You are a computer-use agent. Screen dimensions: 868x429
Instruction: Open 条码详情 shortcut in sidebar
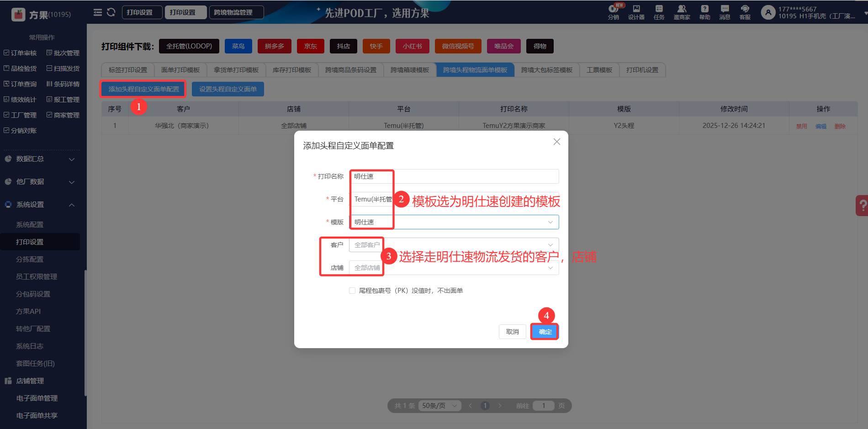coord(64,84)
